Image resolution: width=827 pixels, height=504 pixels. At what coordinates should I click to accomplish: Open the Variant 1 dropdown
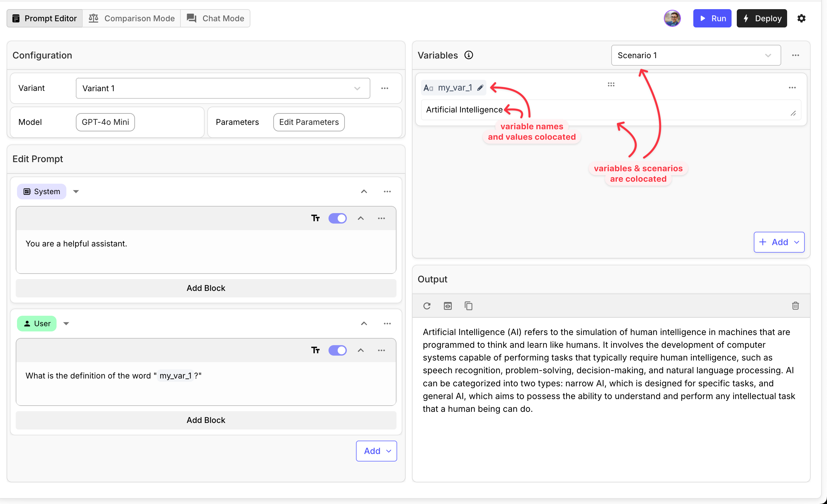(223, 88)
